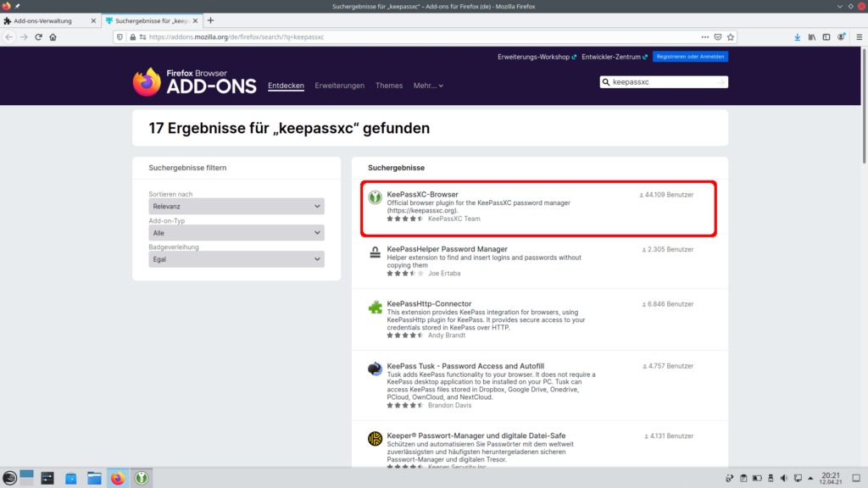Save page to Pocket icon
The width and height of the screenshot is (868, 488).
[x=718, y=37]
